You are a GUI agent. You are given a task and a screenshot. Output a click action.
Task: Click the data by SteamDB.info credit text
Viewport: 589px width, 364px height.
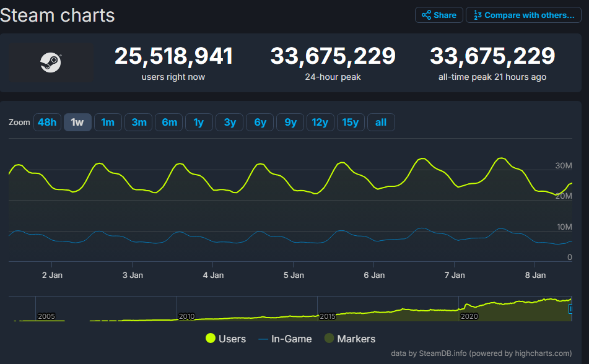(481, 353)
